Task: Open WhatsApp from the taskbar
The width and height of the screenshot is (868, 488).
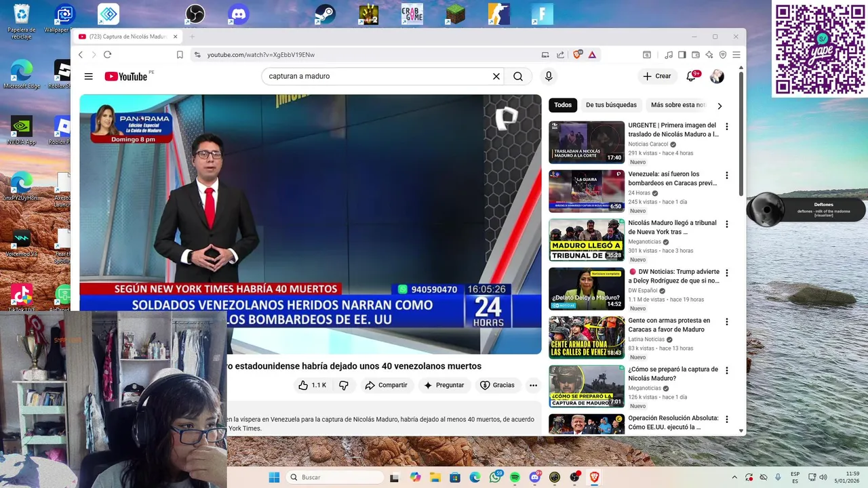Action: (495, 477)
